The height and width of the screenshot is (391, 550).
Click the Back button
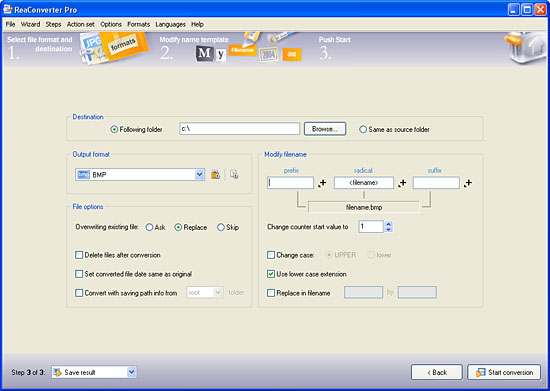pos(437,372)
